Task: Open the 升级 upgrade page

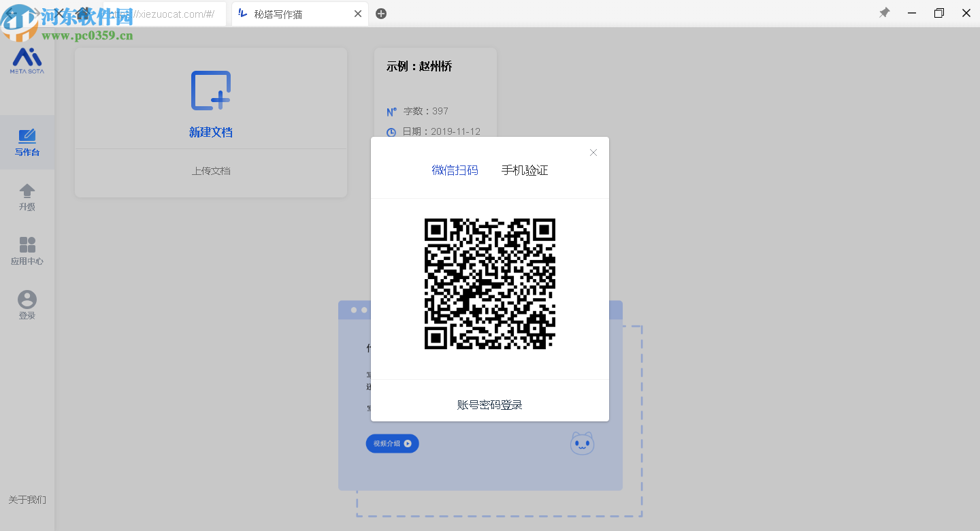Action: pos(27,197)
